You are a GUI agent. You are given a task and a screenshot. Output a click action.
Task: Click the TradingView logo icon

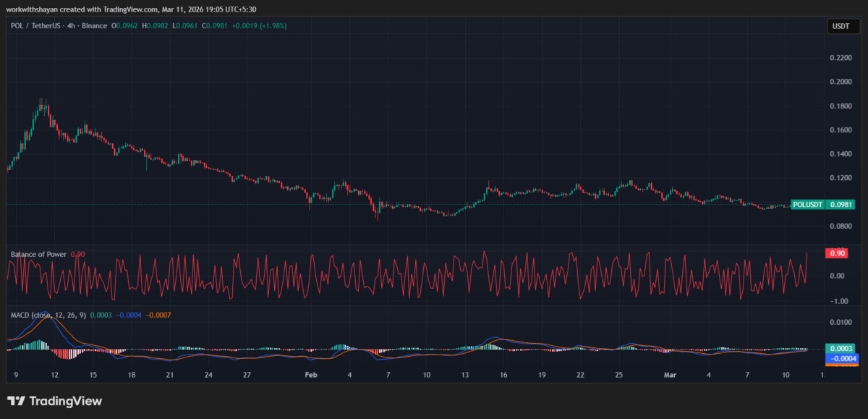(x=17, y=401)
